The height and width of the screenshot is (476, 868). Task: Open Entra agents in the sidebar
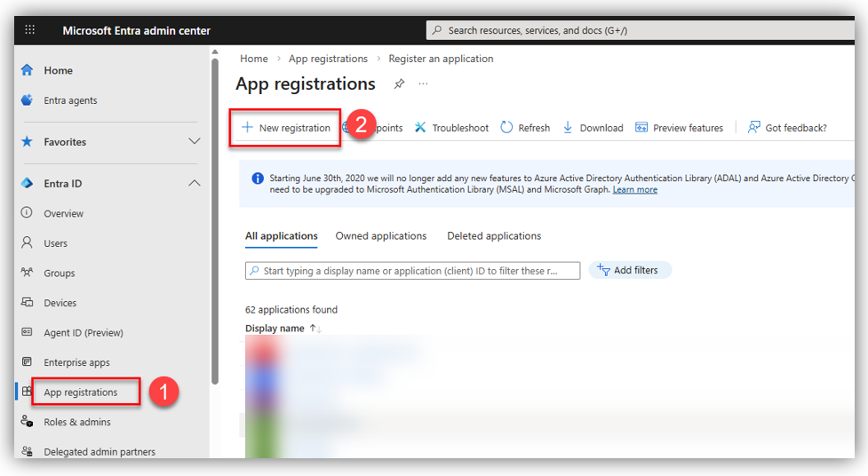point(70,100)
